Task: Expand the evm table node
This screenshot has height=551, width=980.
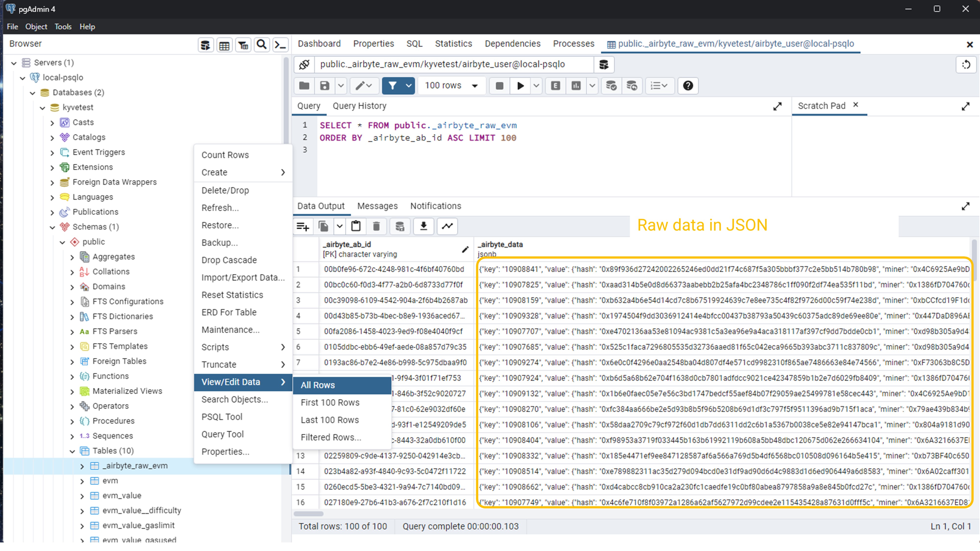Action: pos(82,481)
